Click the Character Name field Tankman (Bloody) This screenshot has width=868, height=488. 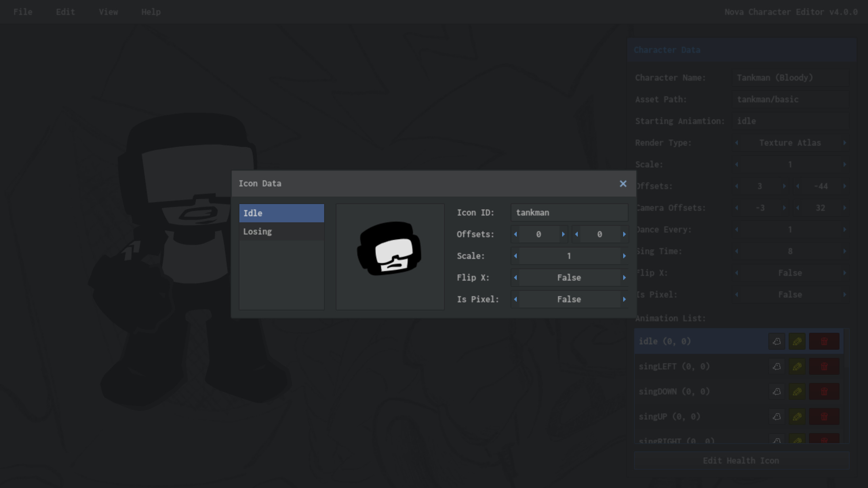790,78
